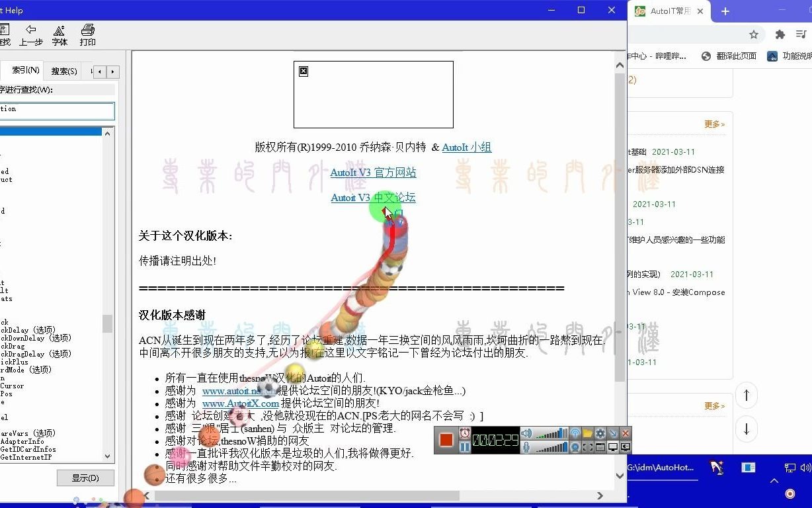Click the 显示(D) button below the index list
The image size is (812, 508).
pyautogui.click(x=86, y=478)
